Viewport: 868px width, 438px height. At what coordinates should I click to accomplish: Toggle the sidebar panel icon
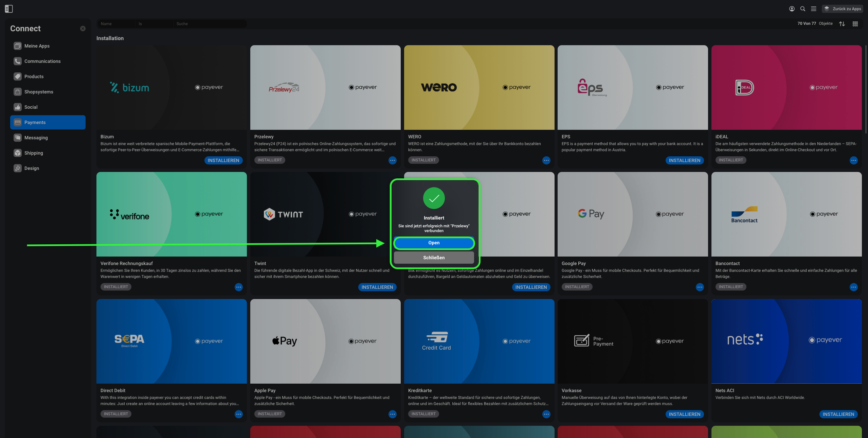click(9, 9)
